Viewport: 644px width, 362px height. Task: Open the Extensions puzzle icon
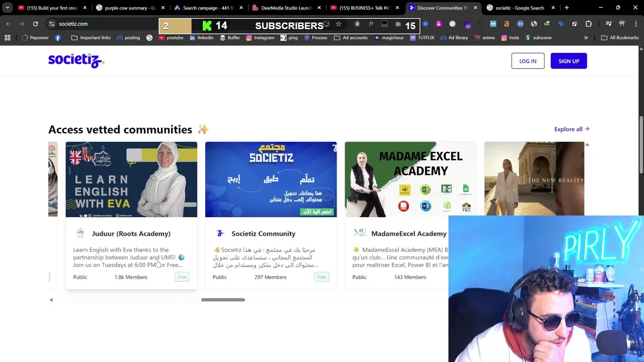[589, 24]
